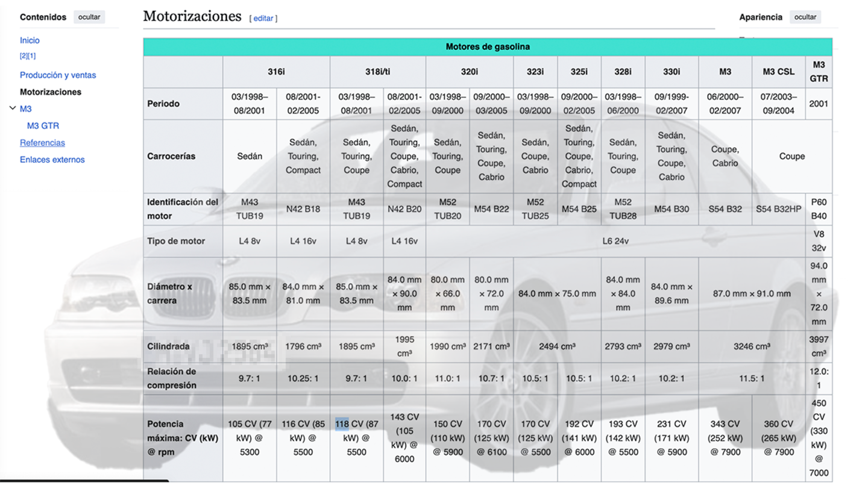Open the M3 contents entry

pyautogui.click(x=26, y=109)
